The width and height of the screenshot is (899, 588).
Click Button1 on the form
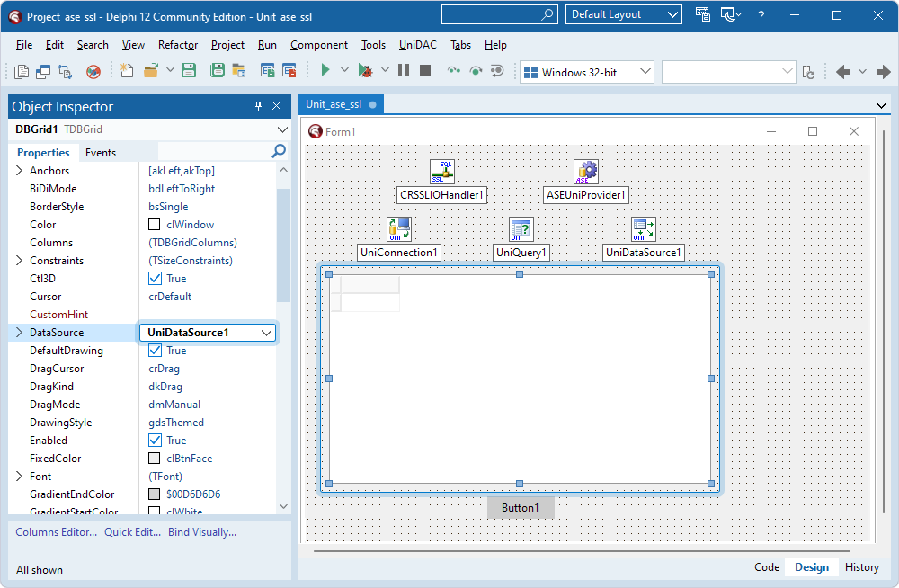click(x=520, y=507)
